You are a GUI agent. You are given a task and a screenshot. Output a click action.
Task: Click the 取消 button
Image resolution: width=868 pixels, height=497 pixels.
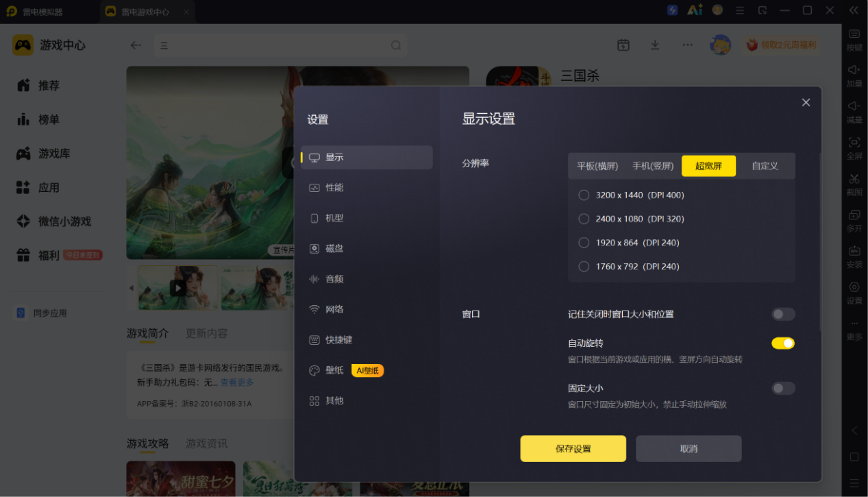pos(689,449)
